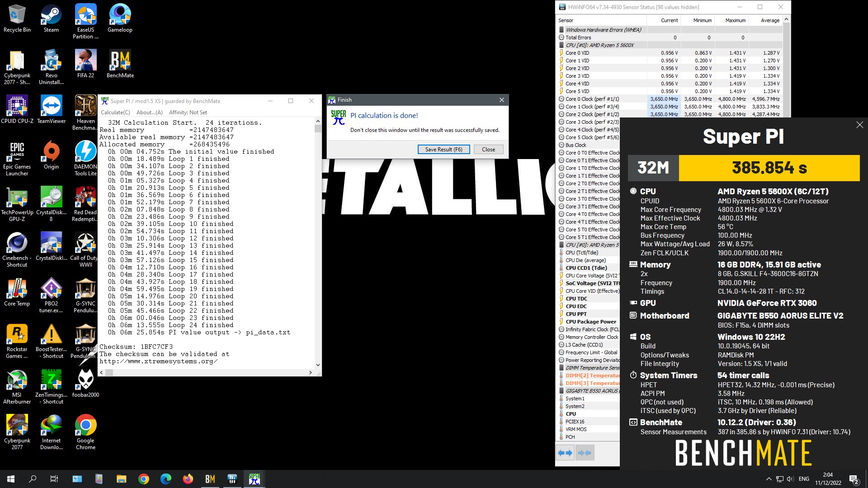Open About...(A) menu in Super PI
The image size is (868, 488).
[149, 113]
